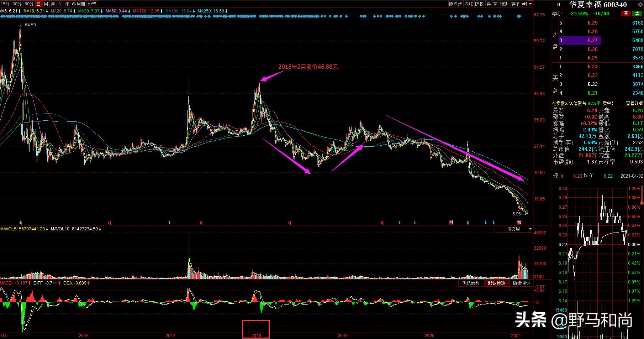Select 优选参数 preferred parameters
The width and height of the screenshot is (644, 339).
tap(471, 283)
